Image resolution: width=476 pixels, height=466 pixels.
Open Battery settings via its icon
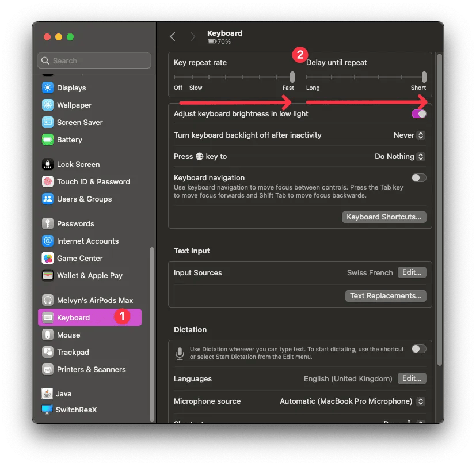tap(48, 140)
